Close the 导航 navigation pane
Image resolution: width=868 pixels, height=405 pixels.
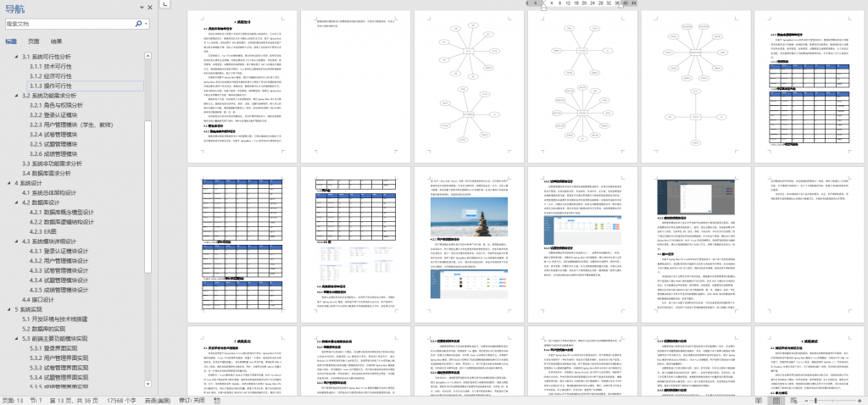150,7
